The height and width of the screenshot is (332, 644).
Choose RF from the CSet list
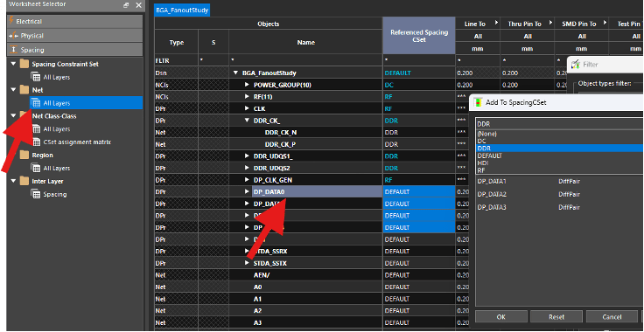(558, 170)
